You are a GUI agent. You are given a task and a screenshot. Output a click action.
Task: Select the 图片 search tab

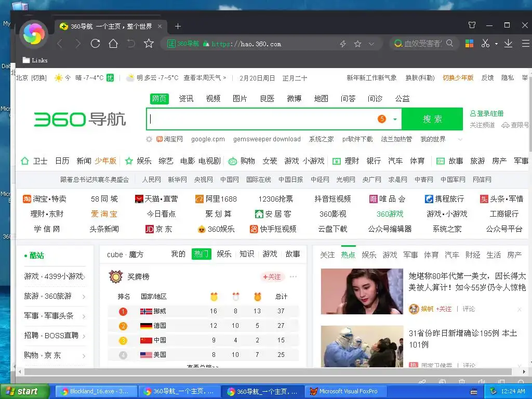pos(240,98)
